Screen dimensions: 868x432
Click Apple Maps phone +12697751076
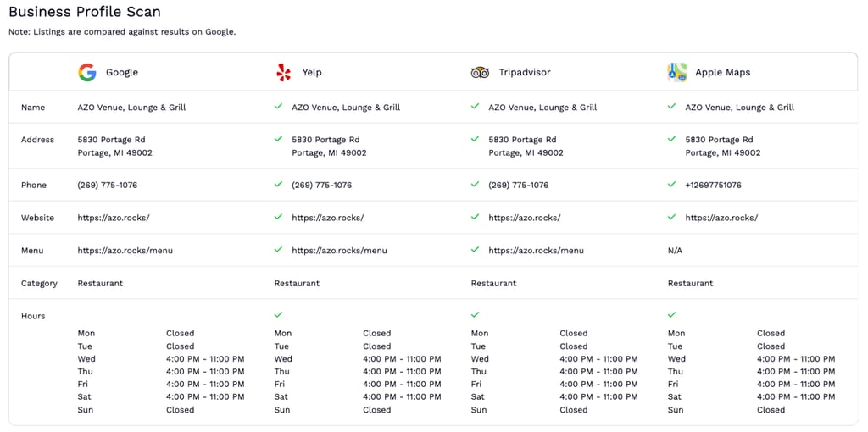tap(713, 186)
